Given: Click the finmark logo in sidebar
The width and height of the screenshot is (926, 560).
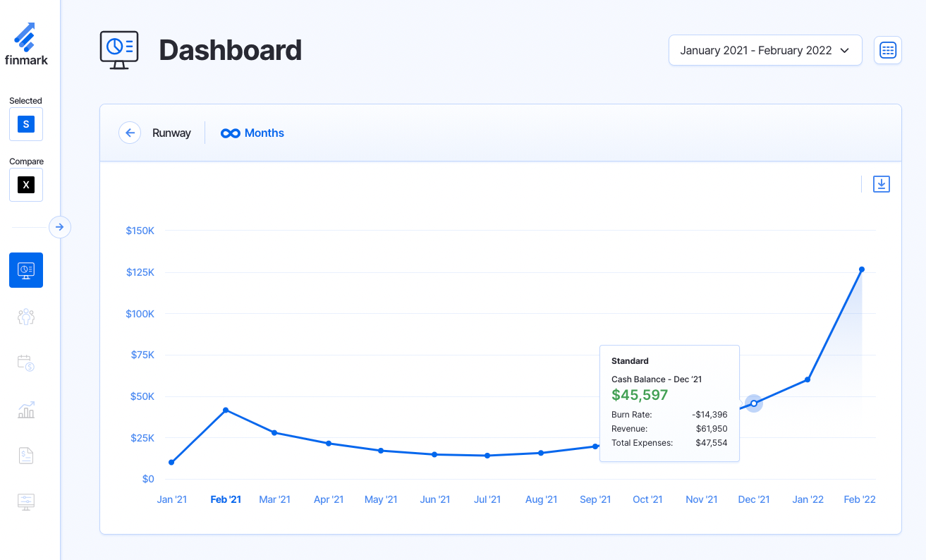Looking at the screenshot, I should pos(26,44).
